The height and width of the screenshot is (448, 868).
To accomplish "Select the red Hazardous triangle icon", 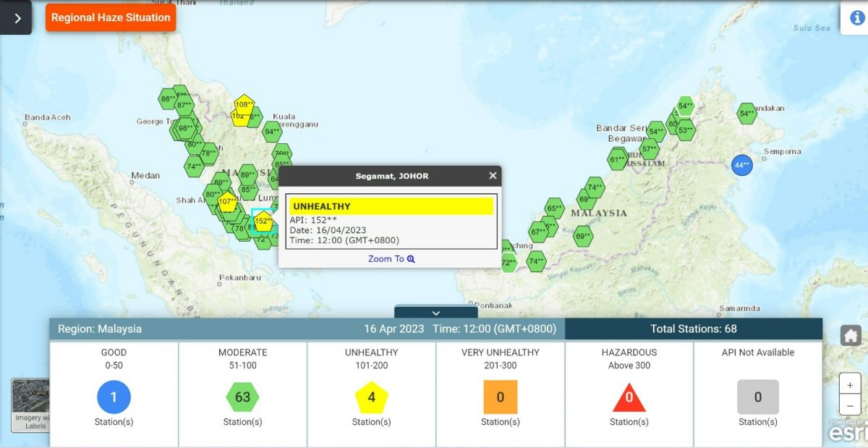I will pos(629,398).
